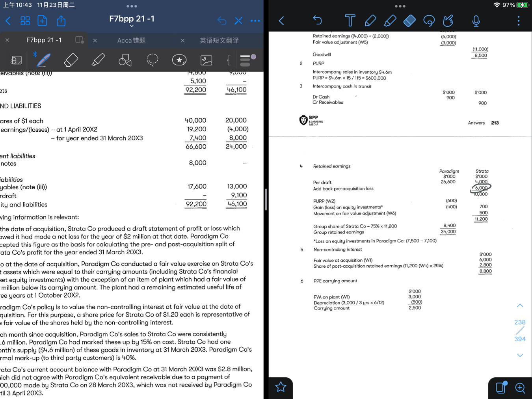Select the zoom window tool
Screen dimensions: 532x399
pyautogui.click(x=16, y=60)
